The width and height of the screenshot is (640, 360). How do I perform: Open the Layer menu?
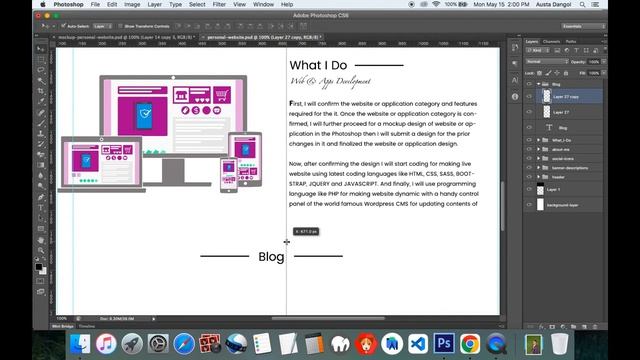pyautogui.click(x=154, y=4)
